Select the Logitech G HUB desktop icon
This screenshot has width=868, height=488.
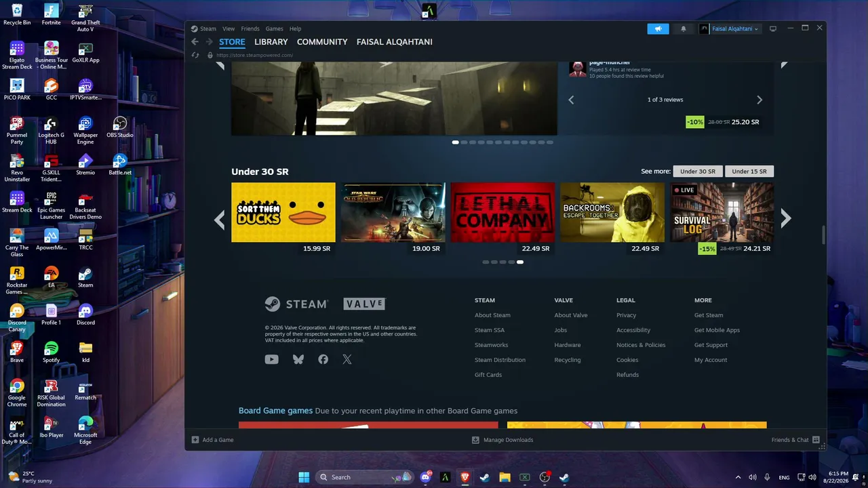[51, 130]
